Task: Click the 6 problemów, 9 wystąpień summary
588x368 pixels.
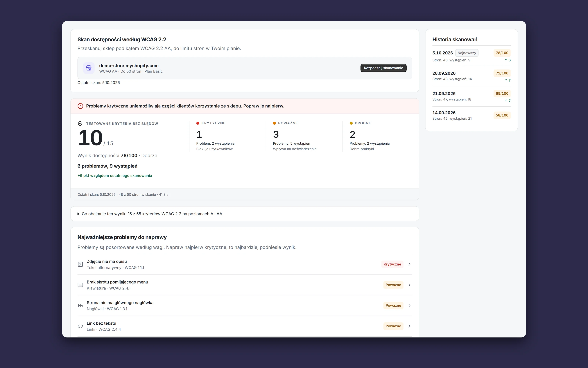Action: (107, 166)
